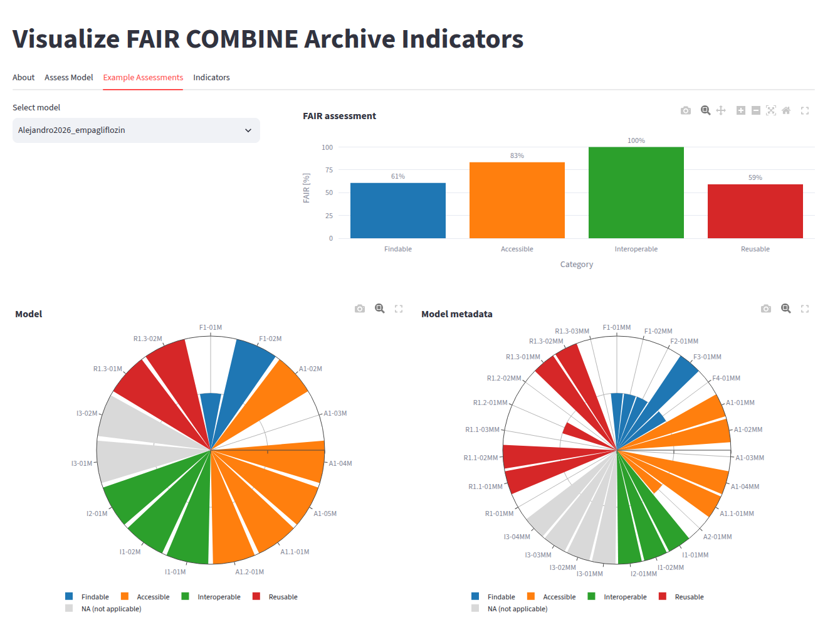Select pan tool in FAIR assessment toolbar
The image size is (840, 632).
(721, 110)
